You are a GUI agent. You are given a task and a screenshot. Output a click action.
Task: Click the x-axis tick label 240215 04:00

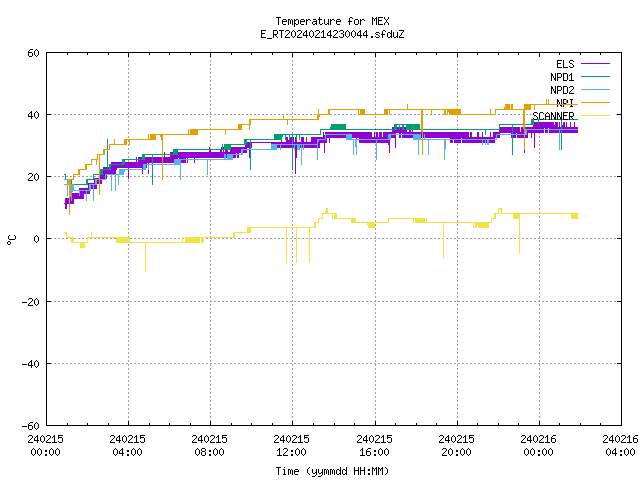point(127,446)
